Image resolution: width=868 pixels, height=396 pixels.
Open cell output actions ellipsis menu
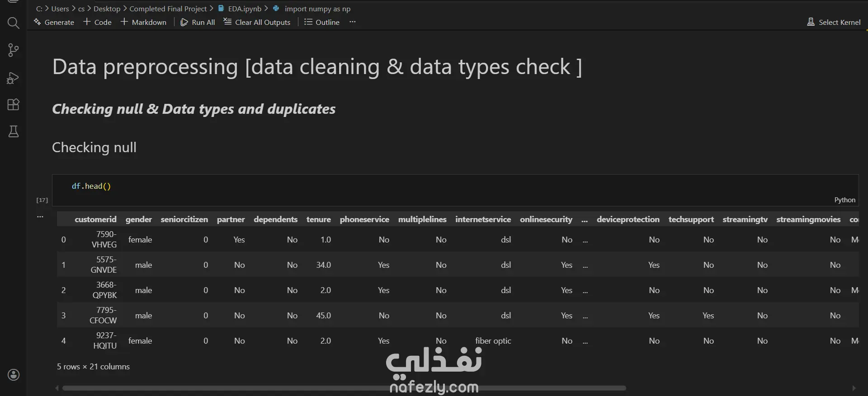[40, 217]
